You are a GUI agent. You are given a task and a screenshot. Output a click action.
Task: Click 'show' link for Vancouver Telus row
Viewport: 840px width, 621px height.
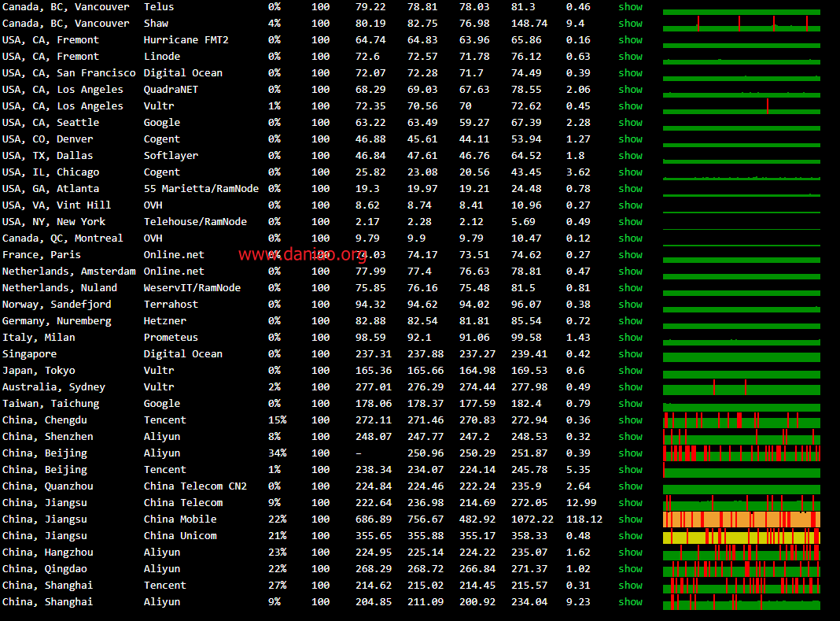(630, 7)
